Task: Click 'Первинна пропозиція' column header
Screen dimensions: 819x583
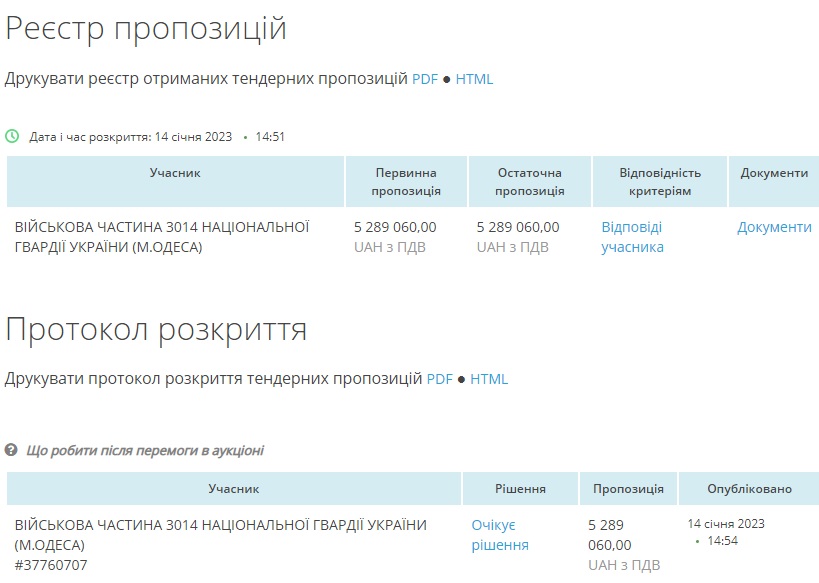Action: (406, 182)
